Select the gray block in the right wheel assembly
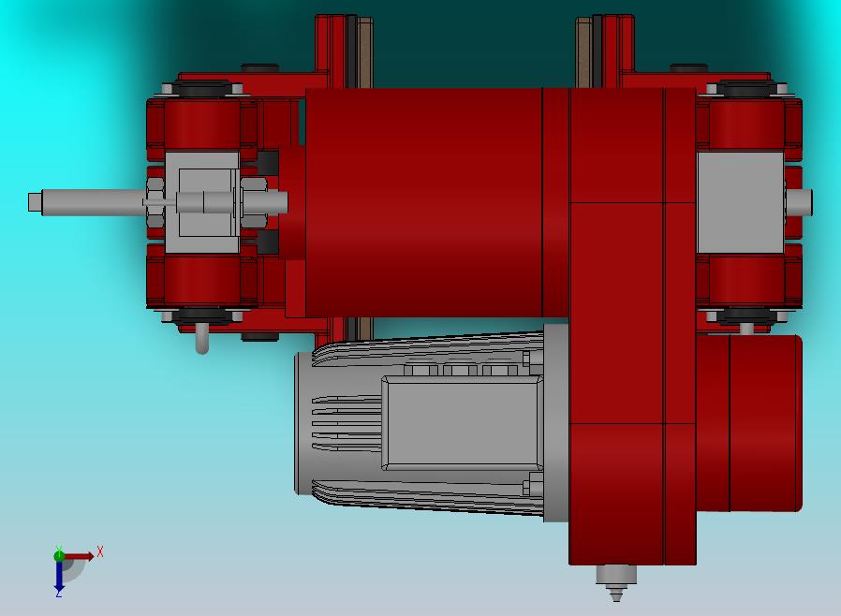The image size is (841, 616). click(x=740, y=202)
